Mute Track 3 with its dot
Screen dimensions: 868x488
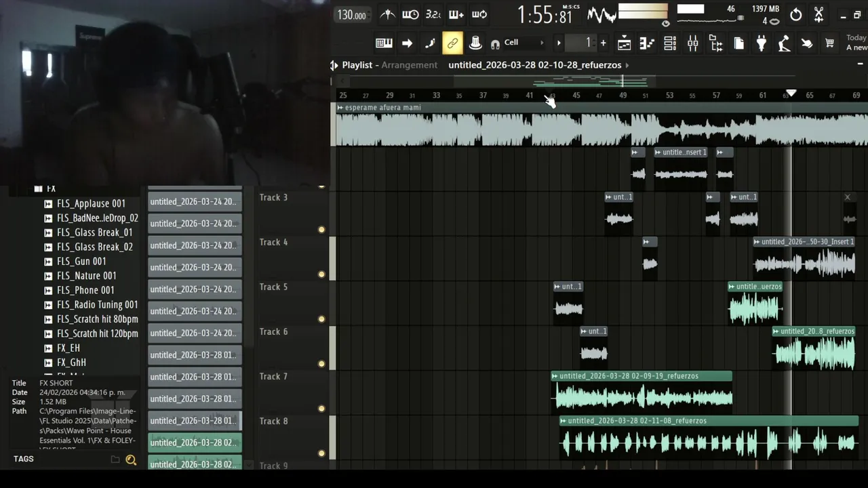coord(321,230)
